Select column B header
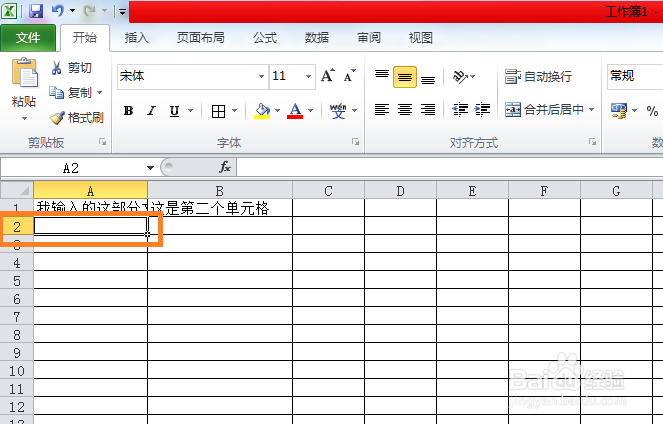Image resolution: width=663 pixels, height=424 pixels. pos(220,191)
